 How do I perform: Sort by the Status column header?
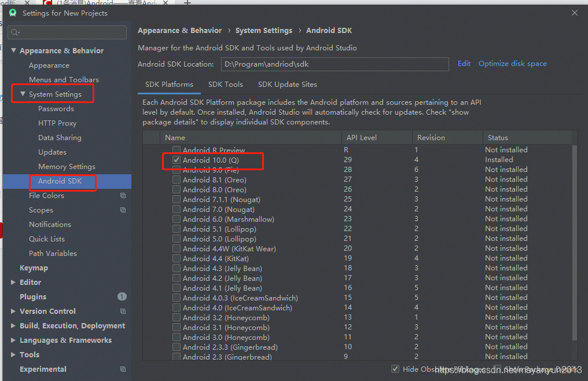coord(527,137)
